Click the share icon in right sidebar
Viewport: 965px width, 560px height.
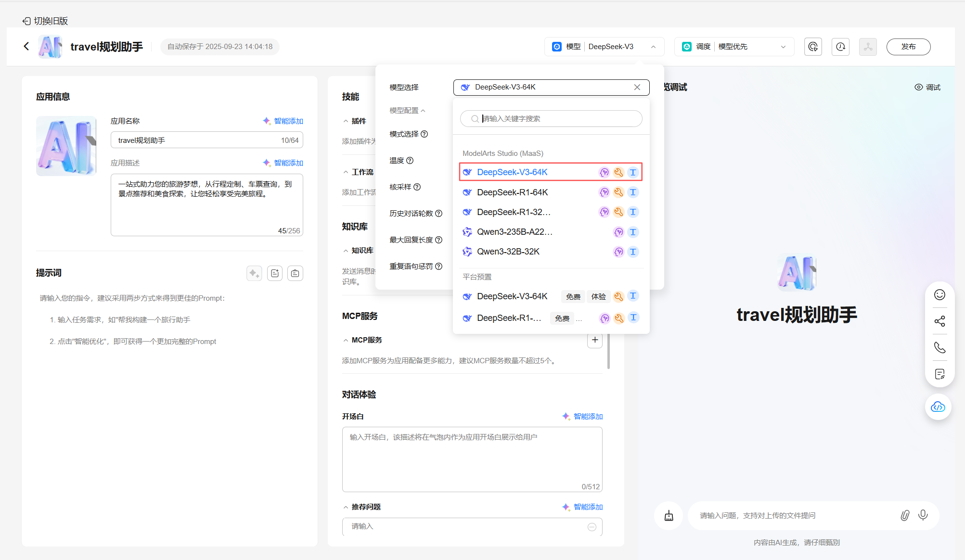(x=939, y=321)
